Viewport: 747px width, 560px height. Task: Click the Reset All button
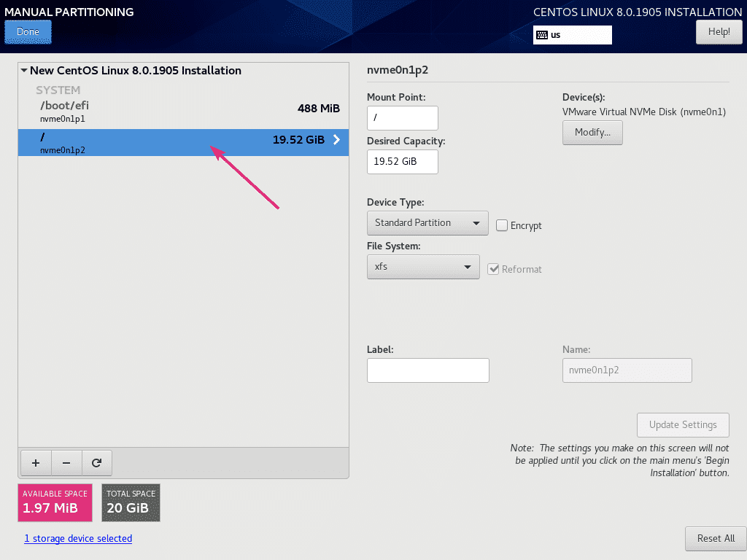tap(716, 539)
